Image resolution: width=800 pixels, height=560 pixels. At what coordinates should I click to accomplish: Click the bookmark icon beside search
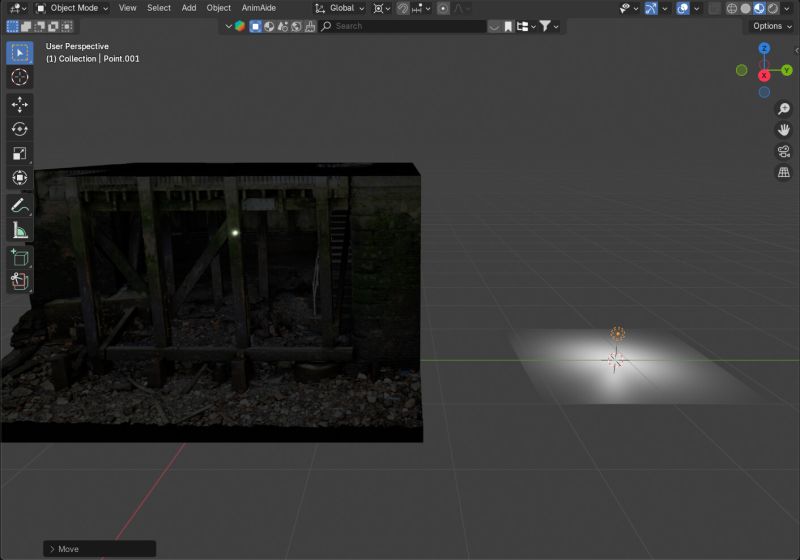click(508, 26)
